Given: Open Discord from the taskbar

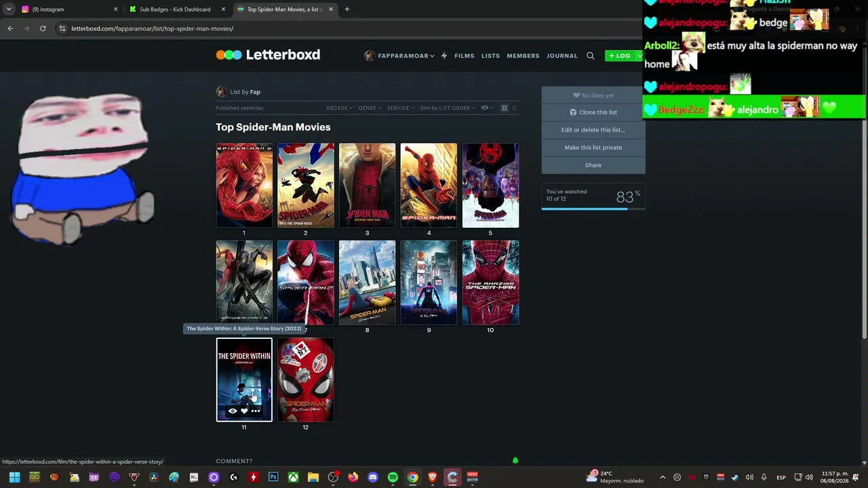Looking at the screenshot, I should click(372, 477).
